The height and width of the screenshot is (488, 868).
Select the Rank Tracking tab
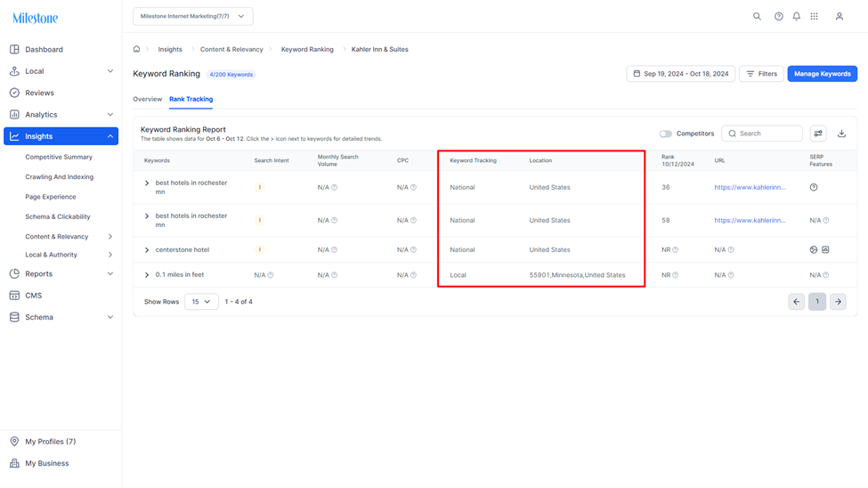click(x=191, y=99)
